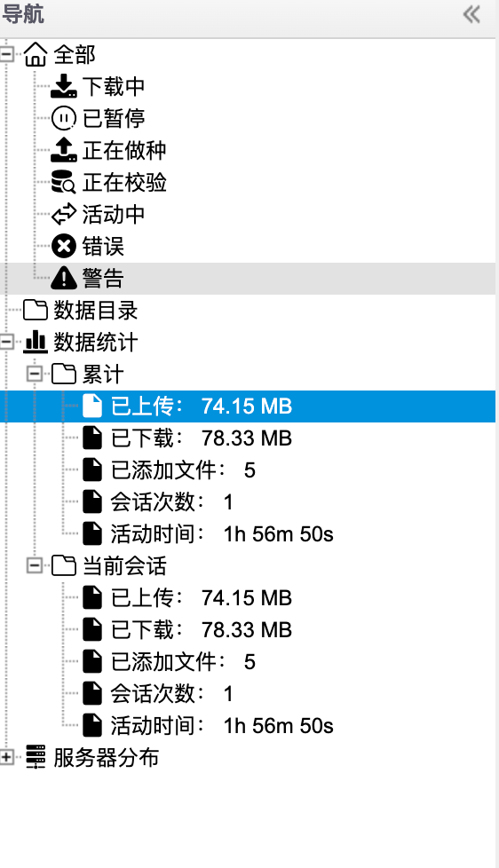Screen dimensions: 499x868
Task: Click the 错误 error X icon
Action: coord(64,247)
